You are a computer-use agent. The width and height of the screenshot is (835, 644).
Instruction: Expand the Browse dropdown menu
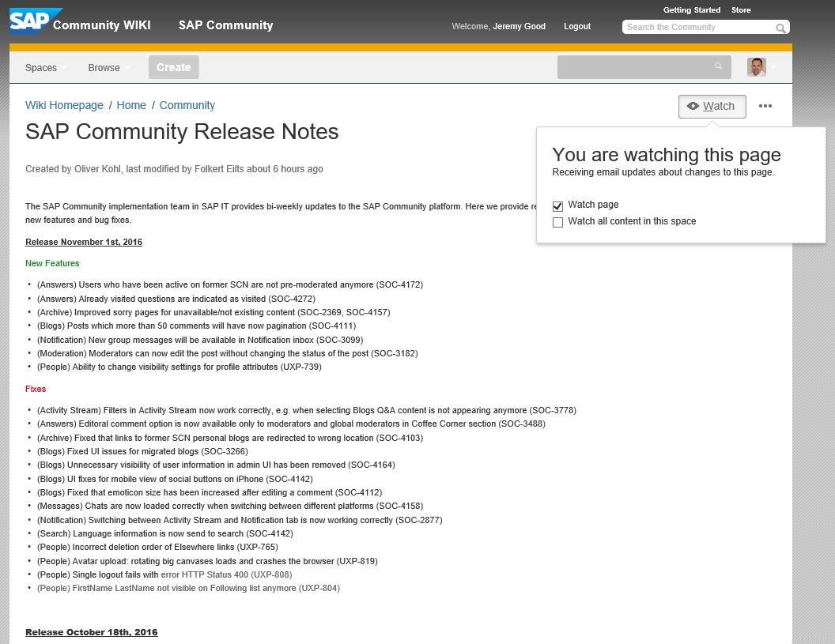pyautogui.click(x=108, y=68)
